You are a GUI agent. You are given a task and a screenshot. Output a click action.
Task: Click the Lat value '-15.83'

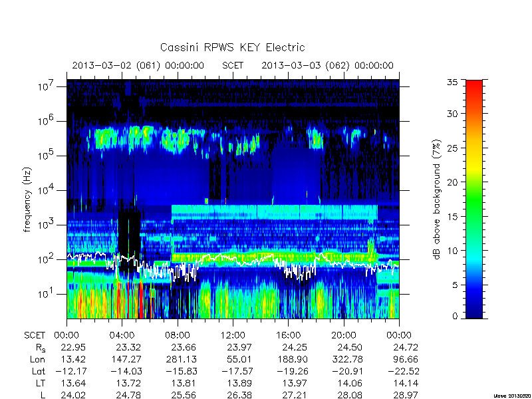point(182,371)
